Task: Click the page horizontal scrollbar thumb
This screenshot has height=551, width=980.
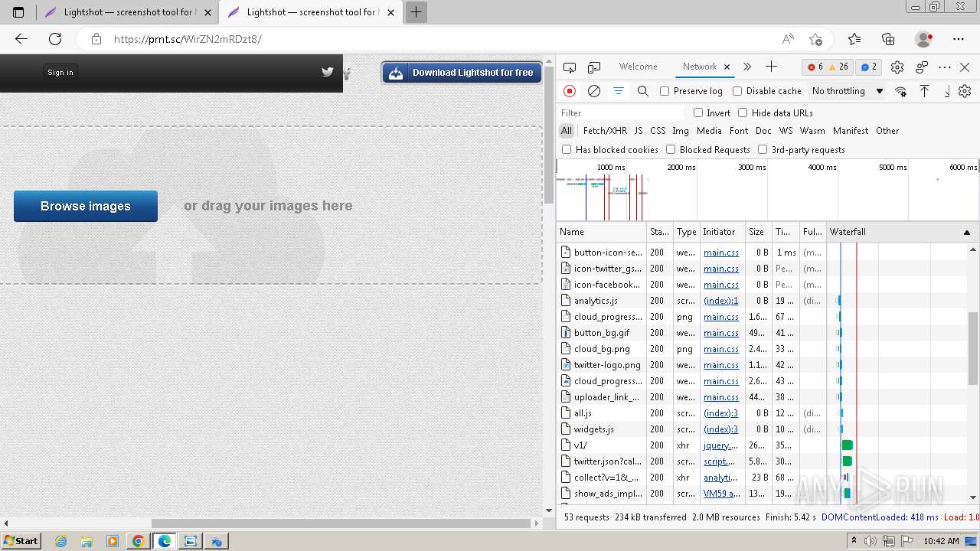Action: 341,523
